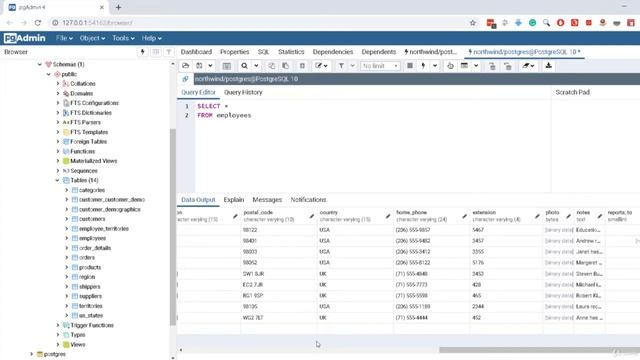
Task: Click the Stop query square icon
Action: pos(410,66)
